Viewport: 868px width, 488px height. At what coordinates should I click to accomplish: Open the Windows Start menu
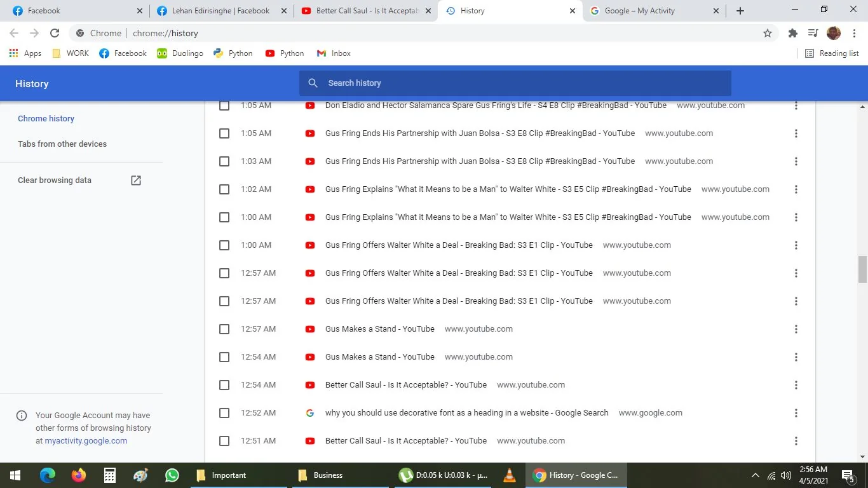click(15, 475)
